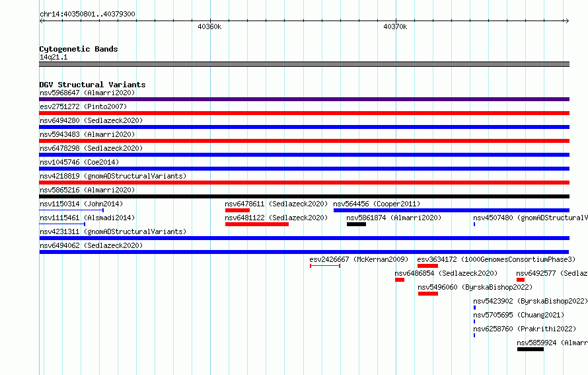Click the ruler's left end arrow
The width and height of the screenshot is (588, 375).
[41, 21]
